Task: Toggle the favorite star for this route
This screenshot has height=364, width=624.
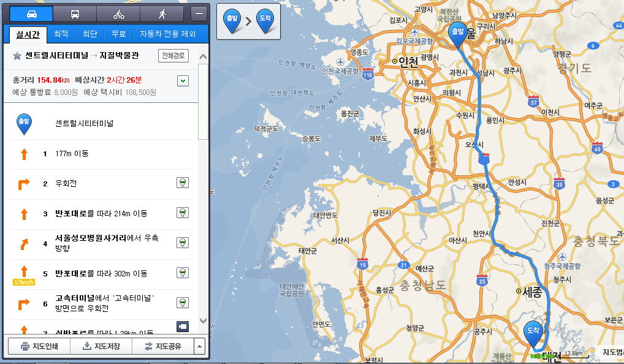Action: (17, 56)
